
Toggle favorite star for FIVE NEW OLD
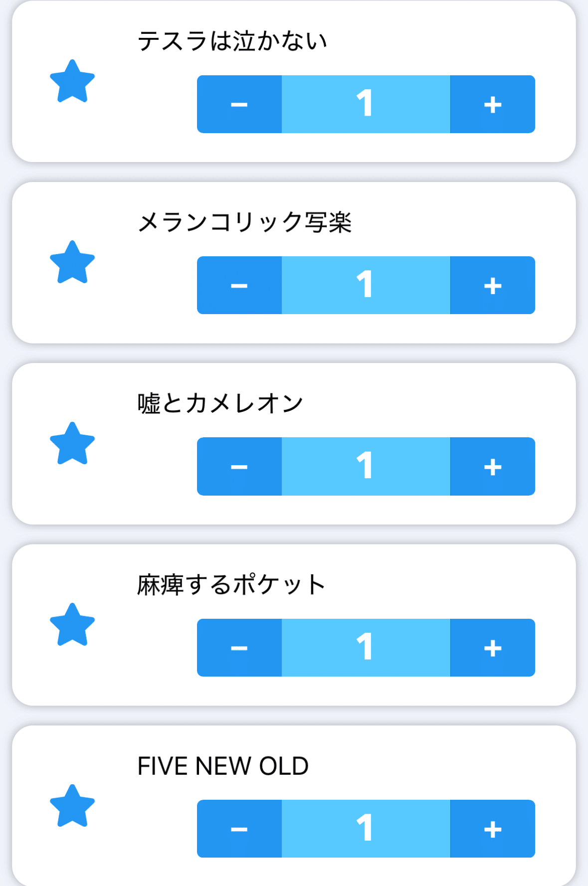pos(72,806)
